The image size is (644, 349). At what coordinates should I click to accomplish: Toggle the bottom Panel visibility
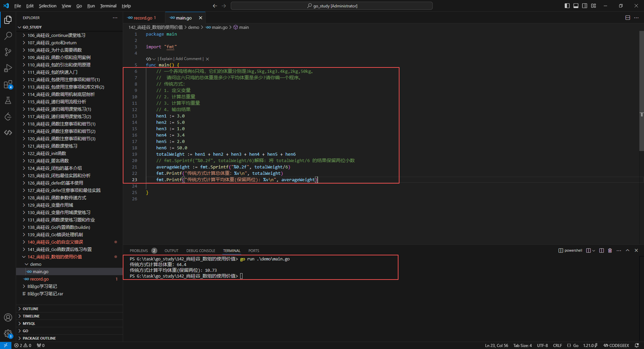tap(576, 6)
